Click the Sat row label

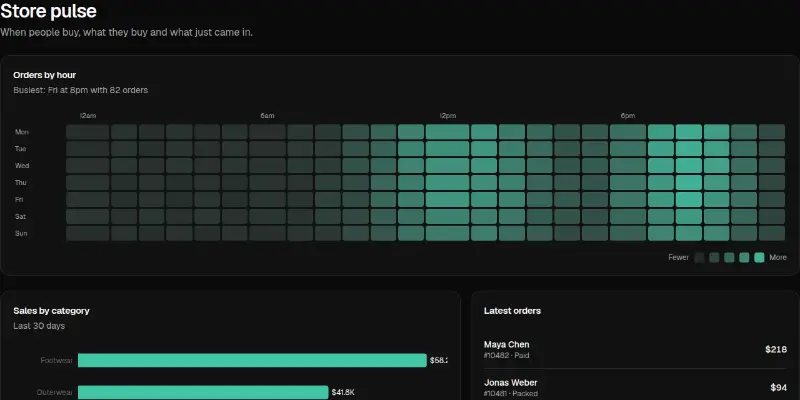[20, 216]
